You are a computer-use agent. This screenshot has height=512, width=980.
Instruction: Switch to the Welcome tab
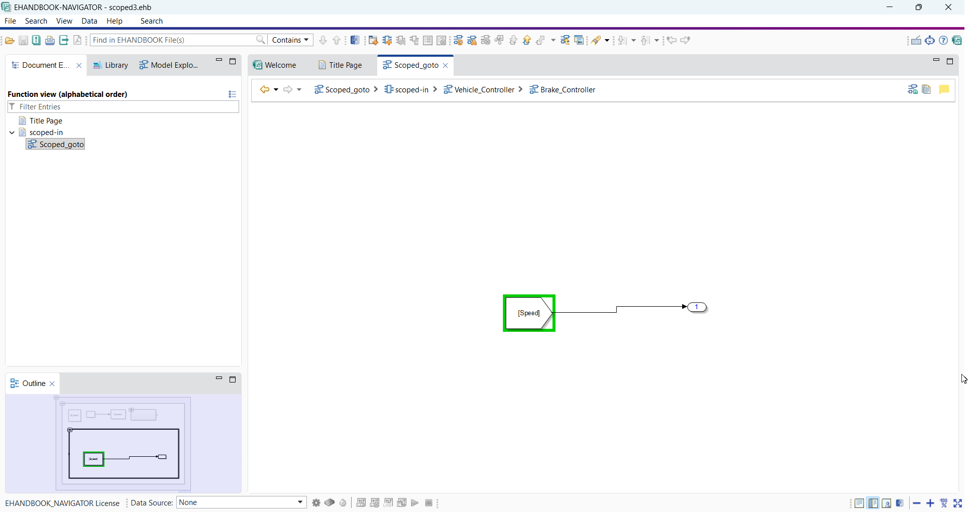pos(275,65)
